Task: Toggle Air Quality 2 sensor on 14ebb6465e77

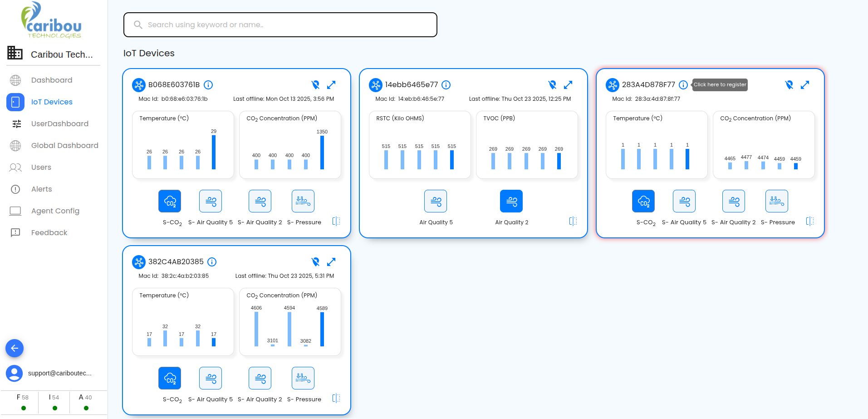Action: (511, 201)
